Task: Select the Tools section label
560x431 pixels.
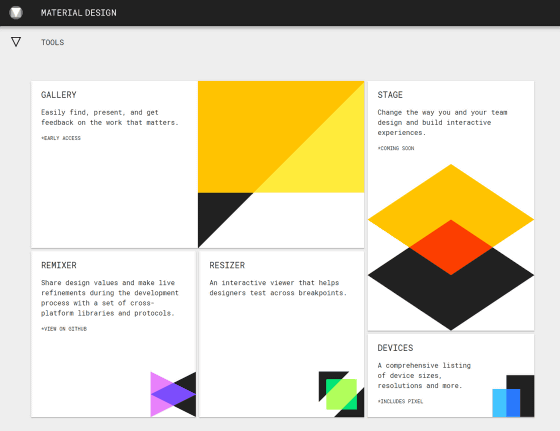Action: tap(52, 42)
